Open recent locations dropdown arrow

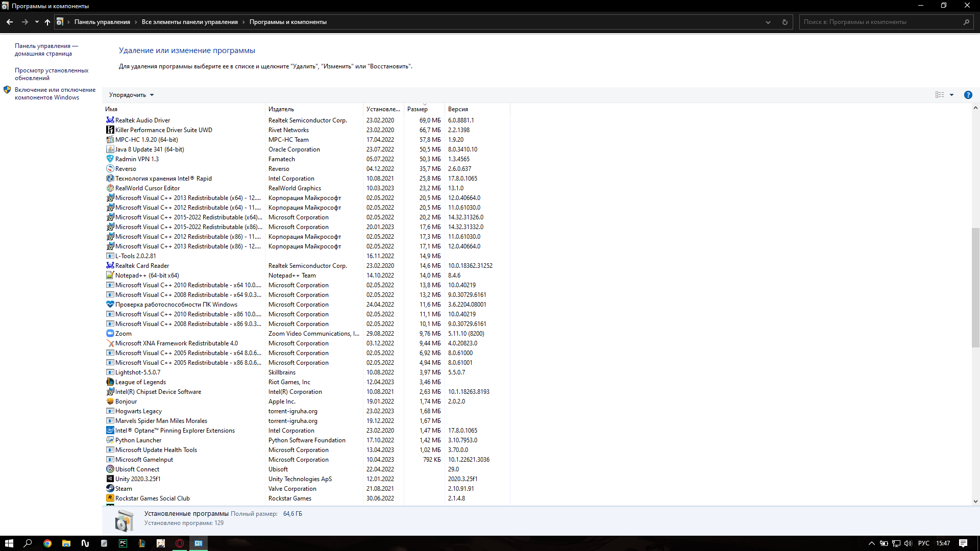(37, 22)
